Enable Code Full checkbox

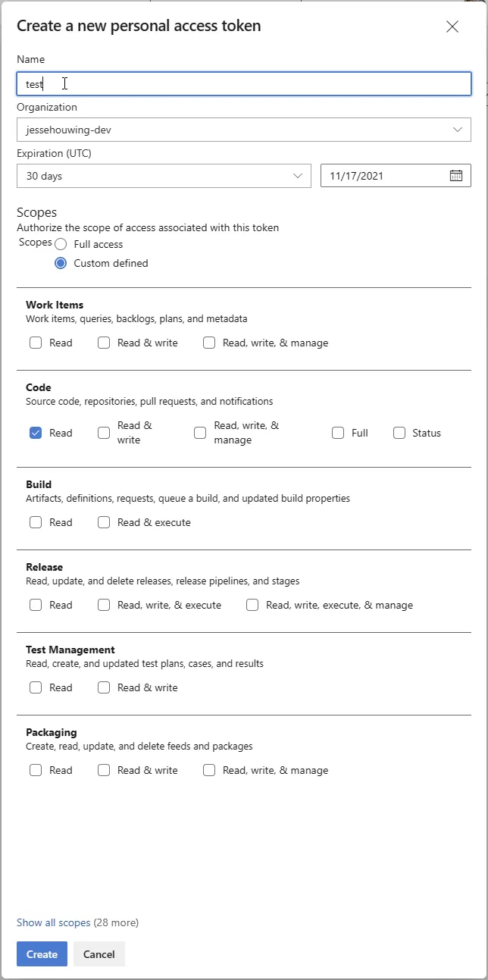pos(338,433)
